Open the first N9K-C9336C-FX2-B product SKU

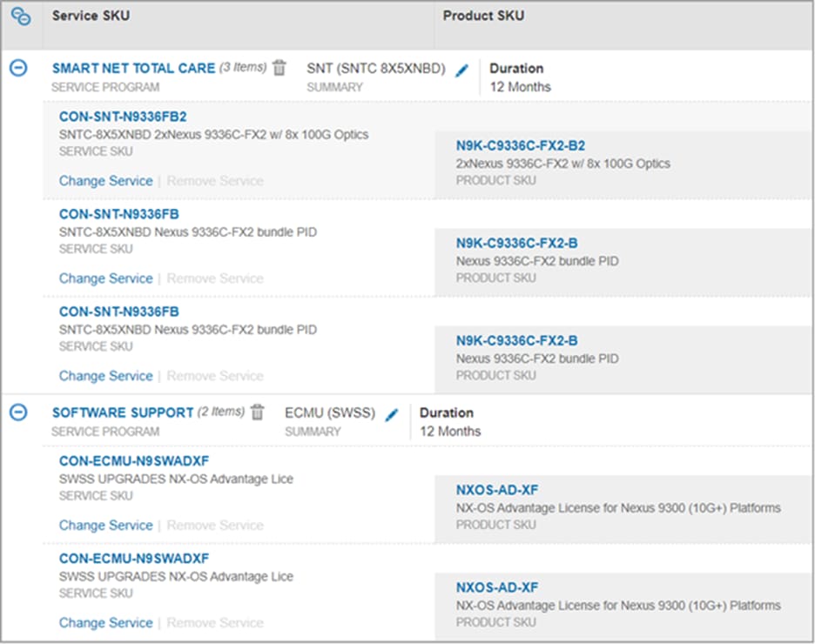[516, 243]
